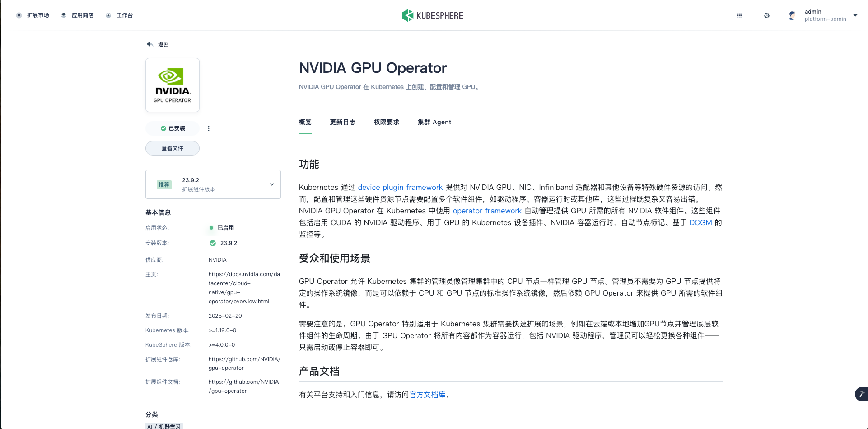Switch to the 权限要求 tab

pos(387,122)
